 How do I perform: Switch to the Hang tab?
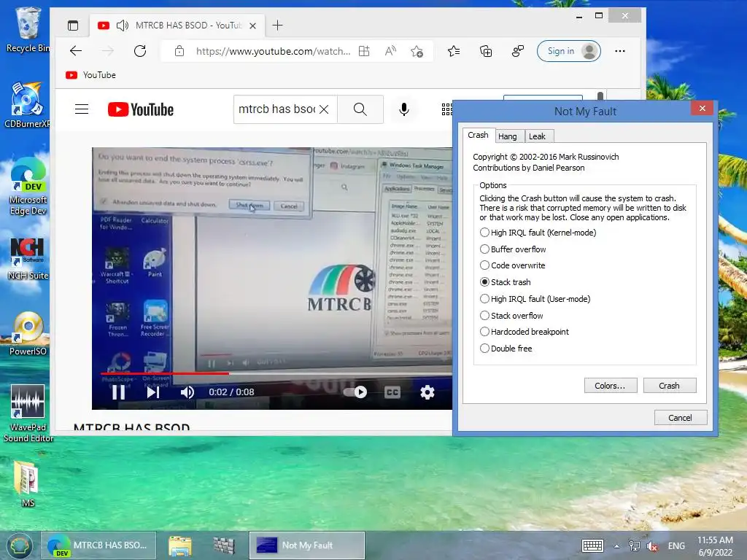pyautogui.click(x=508, y=136)
